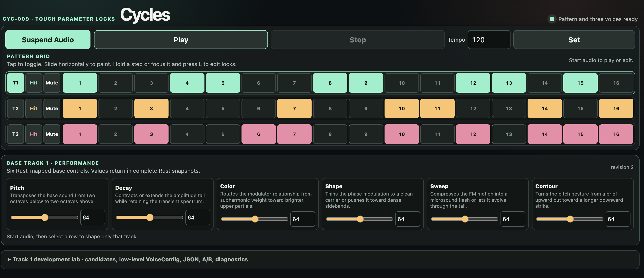Mute track T1

pyautogui.click(x=52, y=83)
